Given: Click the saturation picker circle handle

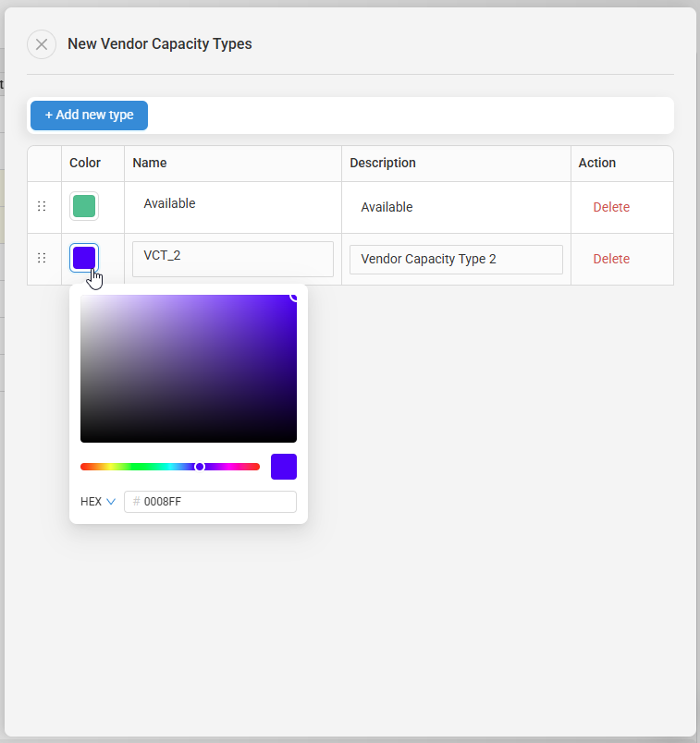Looking at the screenshot, I should pyautogui.click(x=295, y=297).
